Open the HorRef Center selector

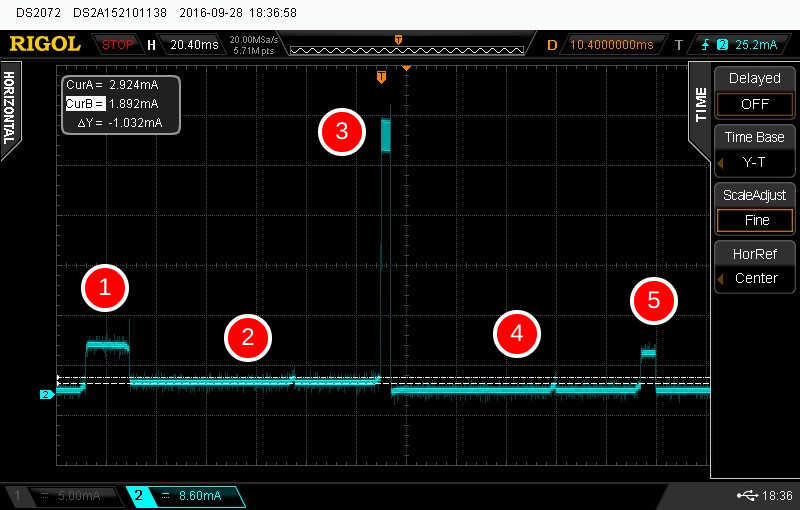tap(754, 278)
